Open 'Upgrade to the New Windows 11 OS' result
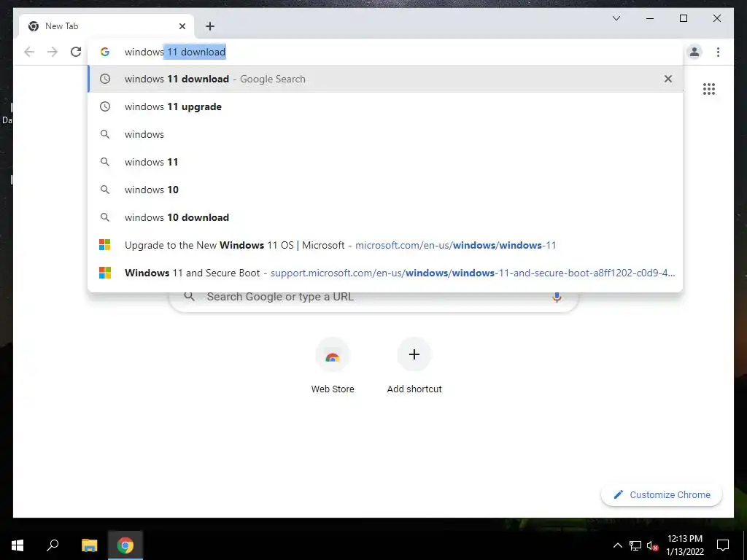Screen dimensions: 747x560 (x=385, y=245)
